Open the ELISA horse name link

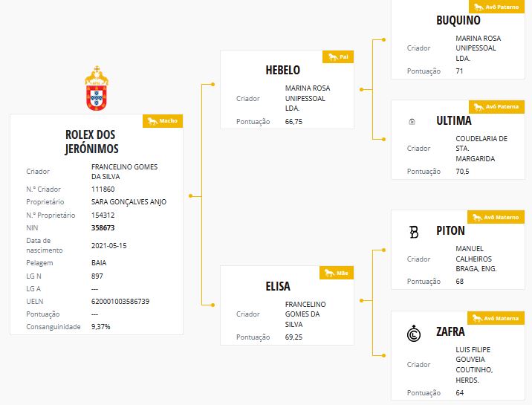coord(278,286)
